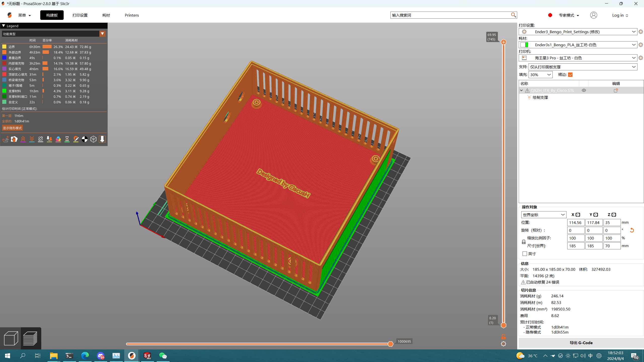This screenshot has width=644, height=362.
Task: Switch to the print settings tab
Action: pyautogui.click(x=80, y=15)
